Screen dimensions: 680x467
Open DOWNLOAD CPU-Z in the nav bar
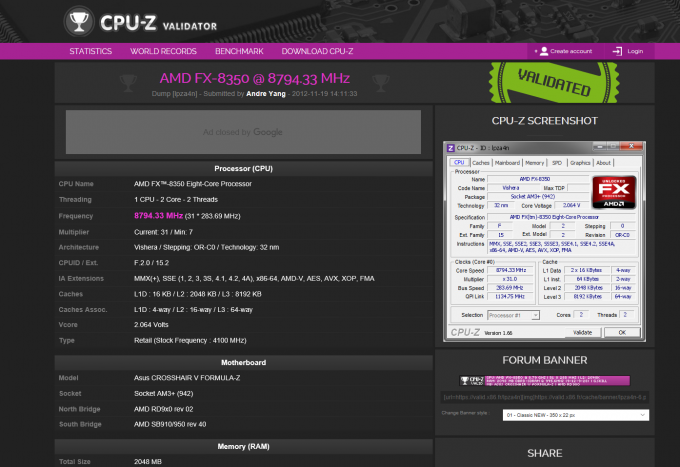pyautogui.click(x=317, y=51)
